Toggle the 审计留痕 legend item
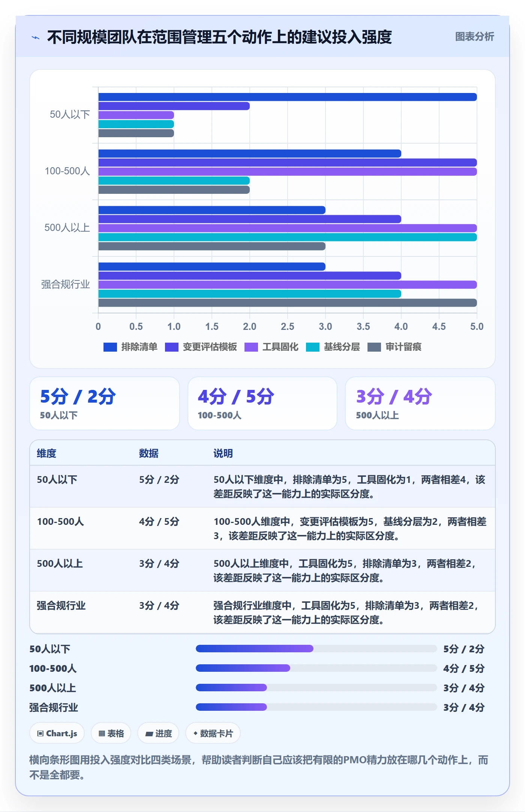525x812 pixels. click(394, 347)
